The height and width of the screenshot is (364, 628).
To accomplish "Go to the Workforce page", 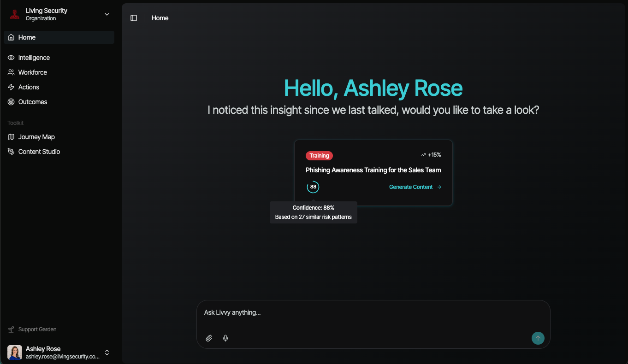I will pyautogui.click(x=32, y=72).
